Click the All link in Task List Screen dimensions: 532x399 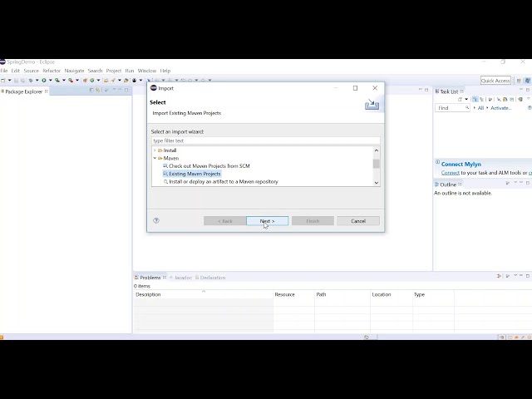tap(480, 108)
